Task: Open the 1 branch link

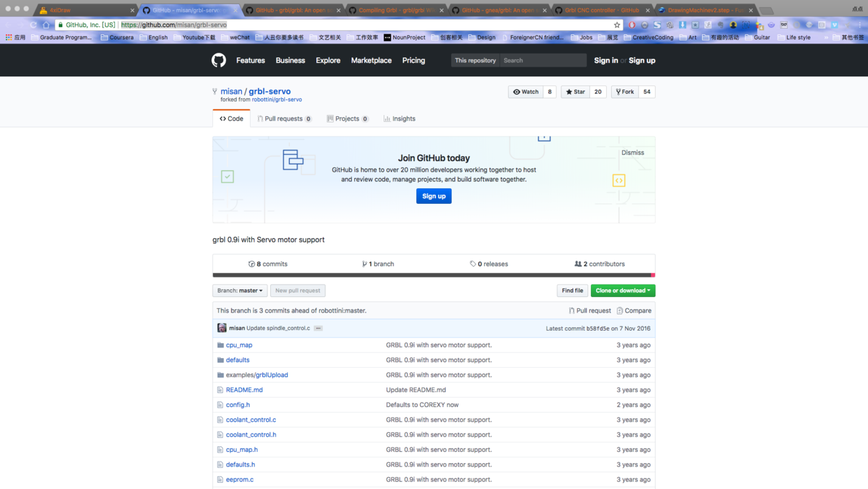Action: tap(378, 264)
